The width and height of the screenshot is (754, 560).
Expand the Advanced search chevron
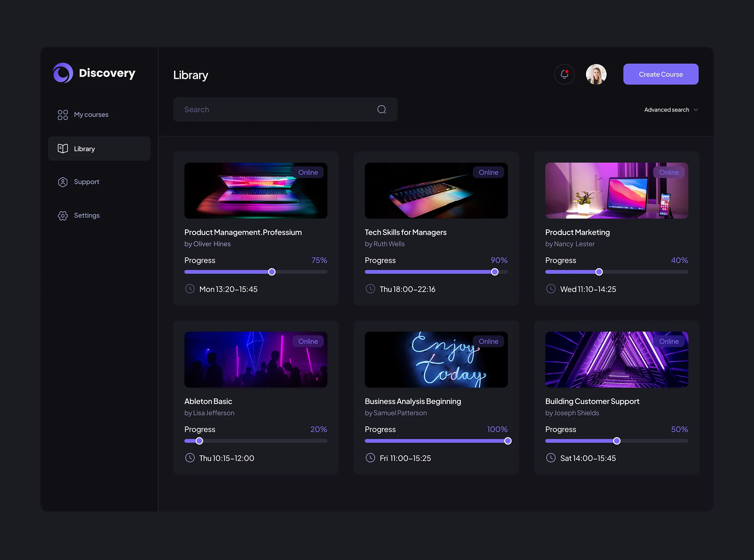[696, 110]
